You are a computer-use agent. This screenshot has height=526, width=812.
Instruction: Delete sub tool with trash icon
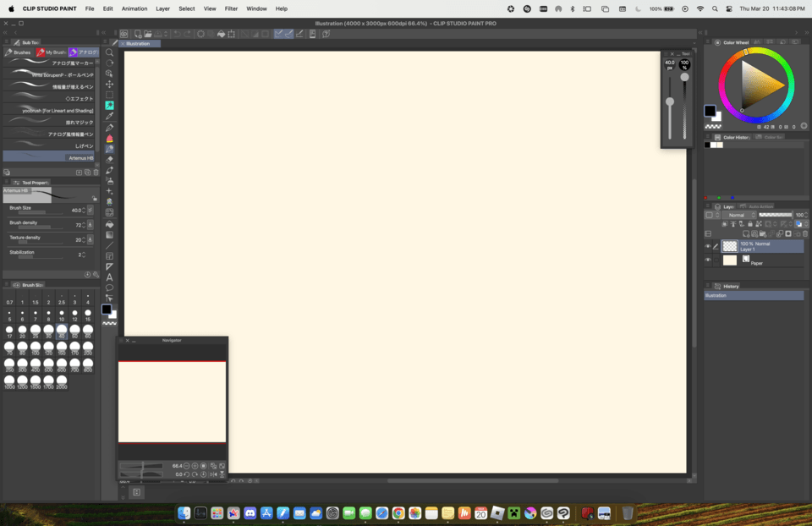(x=96, y=173)
